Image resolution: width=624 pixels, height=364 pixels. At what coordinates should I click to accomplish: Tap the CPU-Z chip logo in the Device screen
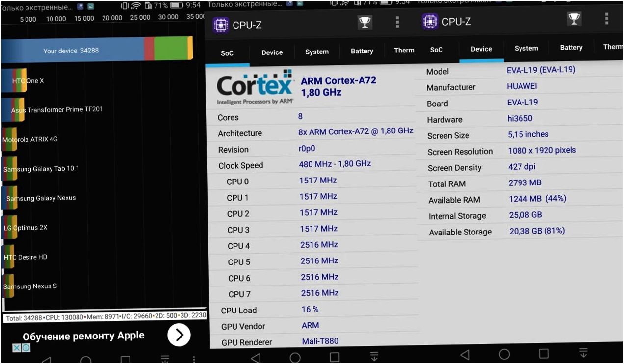pos(430,22)
